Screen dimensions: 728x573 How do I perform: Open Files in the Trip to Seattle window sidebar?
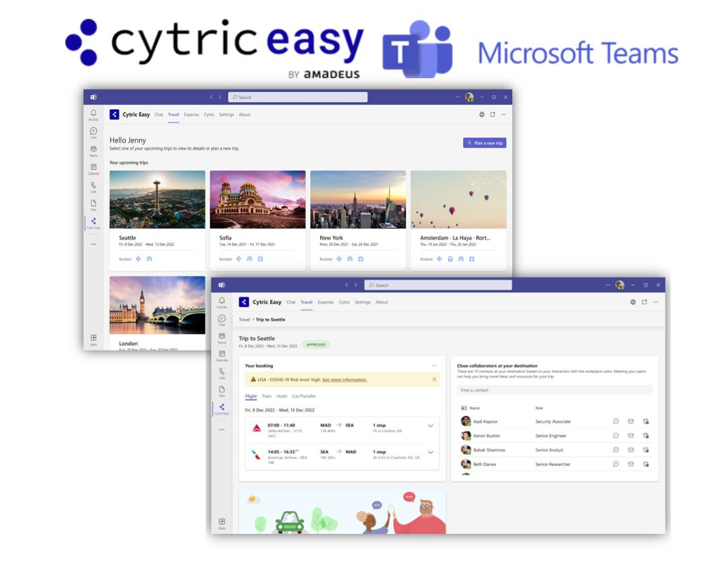(222, 391)
